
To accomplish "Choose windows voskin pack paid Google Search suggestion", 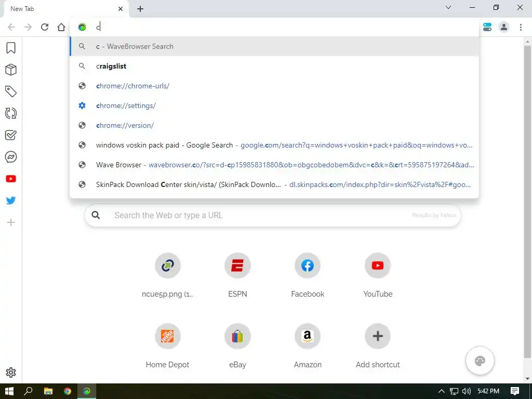I will [x=274, y=145].
